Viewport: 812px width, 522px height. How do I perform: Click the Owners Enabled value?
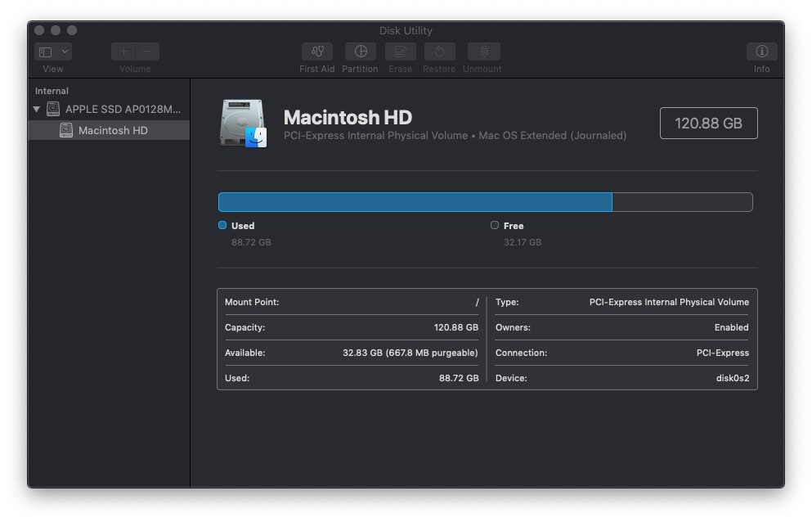pyautogui.click(x=731, y=327)
